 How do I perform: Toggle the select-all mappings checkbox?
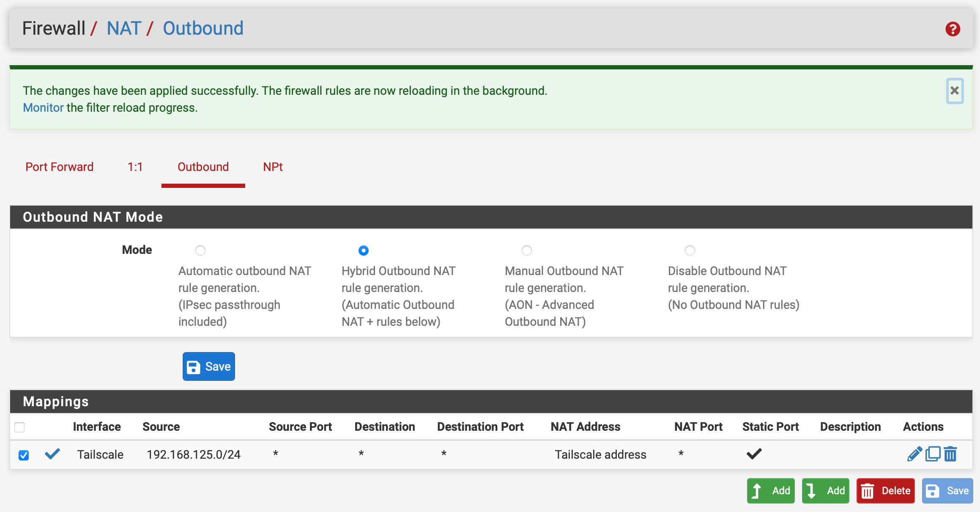click(x=19, y=427)
